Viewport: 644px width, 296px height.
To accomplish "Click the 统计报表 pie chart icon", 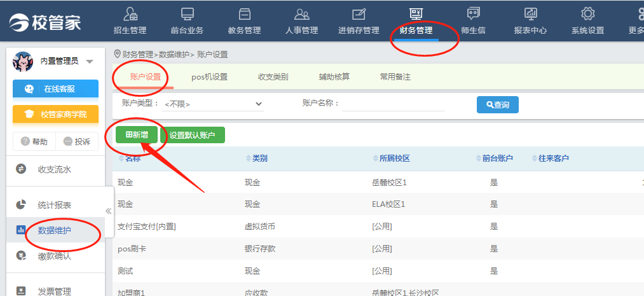I will pos(20,204).
